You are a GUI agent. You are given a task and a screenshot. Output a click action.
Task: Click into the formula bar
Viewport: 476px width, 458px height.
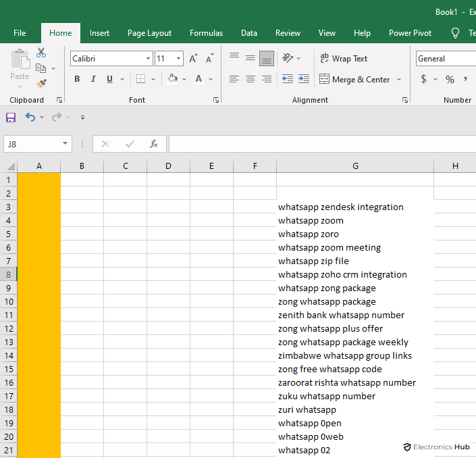click(x=322, y=144)
